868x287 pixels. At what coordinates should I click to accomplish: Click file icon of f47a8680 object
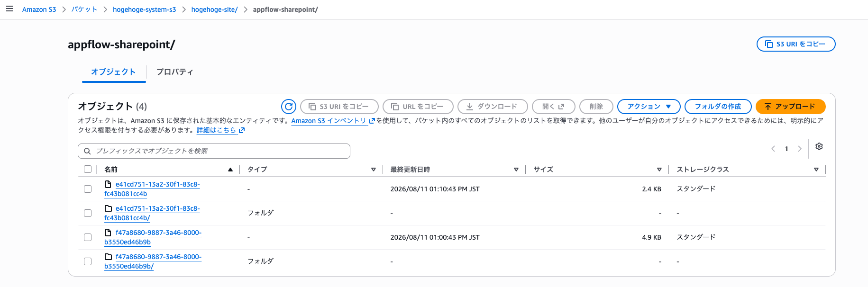click(108, 233)
